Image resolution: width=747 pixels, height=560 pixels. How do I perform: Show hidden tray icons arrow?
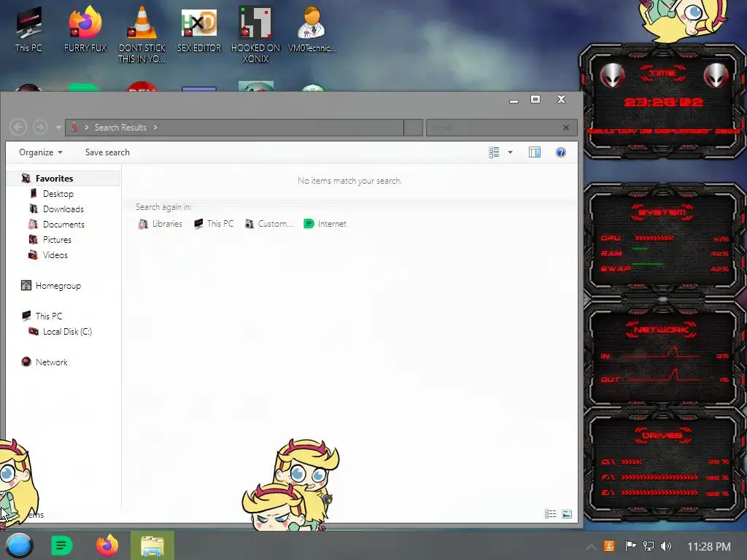click(591, 547)
